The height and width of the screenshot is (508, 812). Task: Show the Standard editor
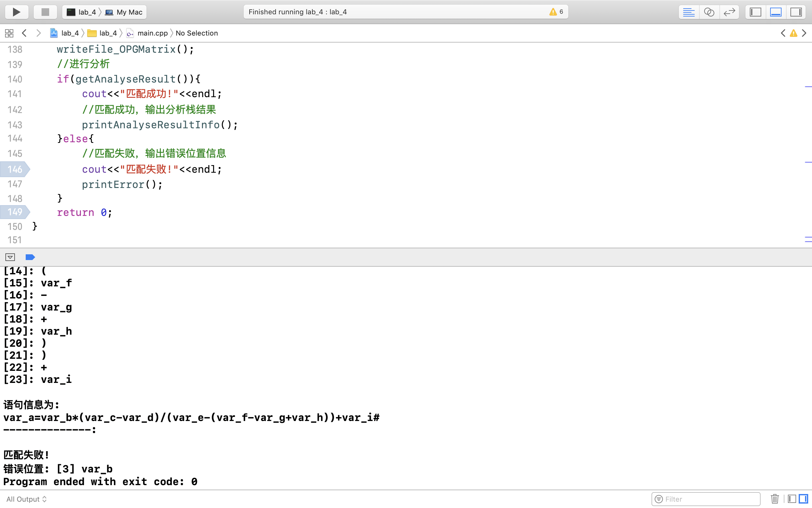[x=689, y=12]
